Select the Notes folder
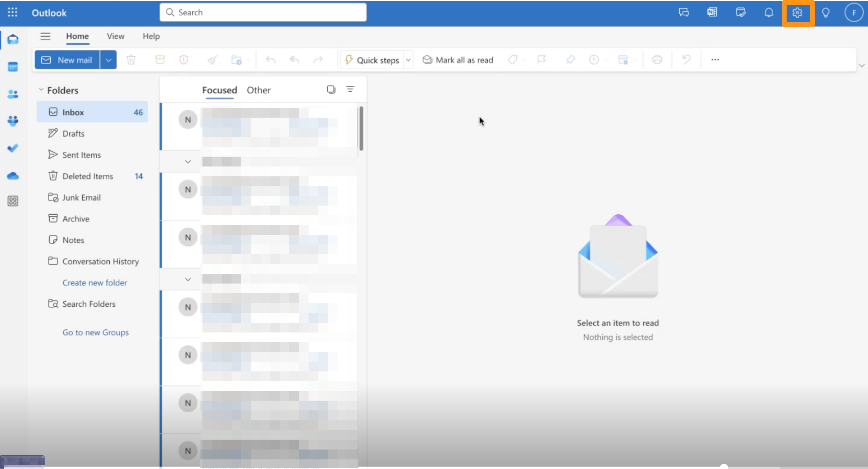This screenshot has height=469, width=868. (92, 240)
